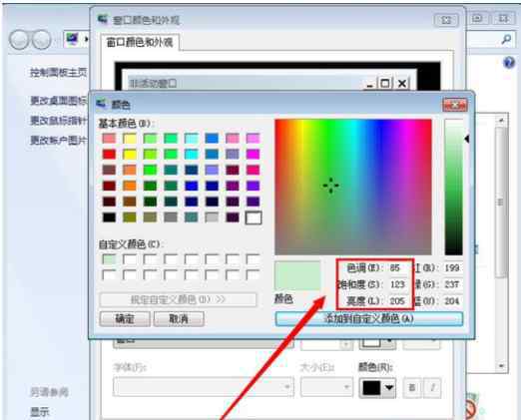This screenshot has width=521, height=420.
Task: Select the white basic color swatch
Action: point(254,217)
